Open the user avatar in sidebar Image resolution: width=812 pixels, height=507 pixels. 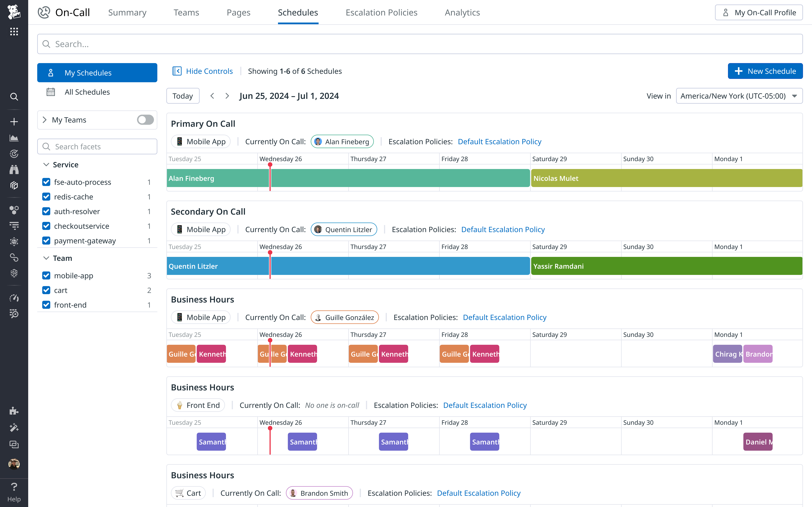(x=14, y=464)
